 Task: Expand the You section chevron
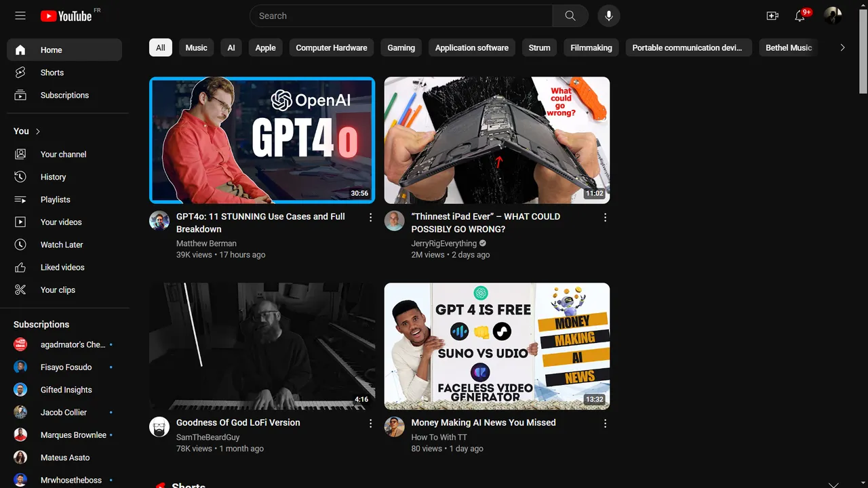(38, 131)
